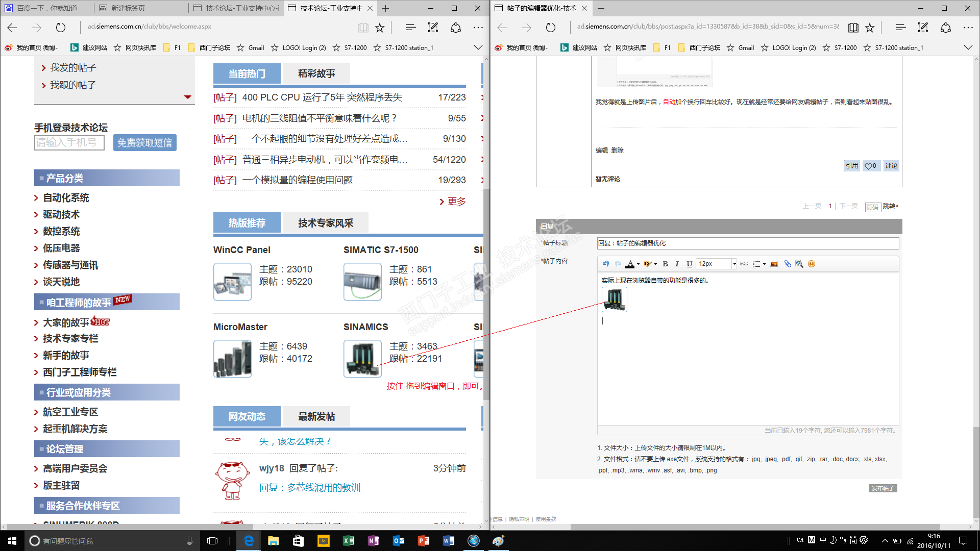The height and width of the screenshot is (551, 980).
Task: Expand the font color dropdown arrow
Action: pos(639,264)
